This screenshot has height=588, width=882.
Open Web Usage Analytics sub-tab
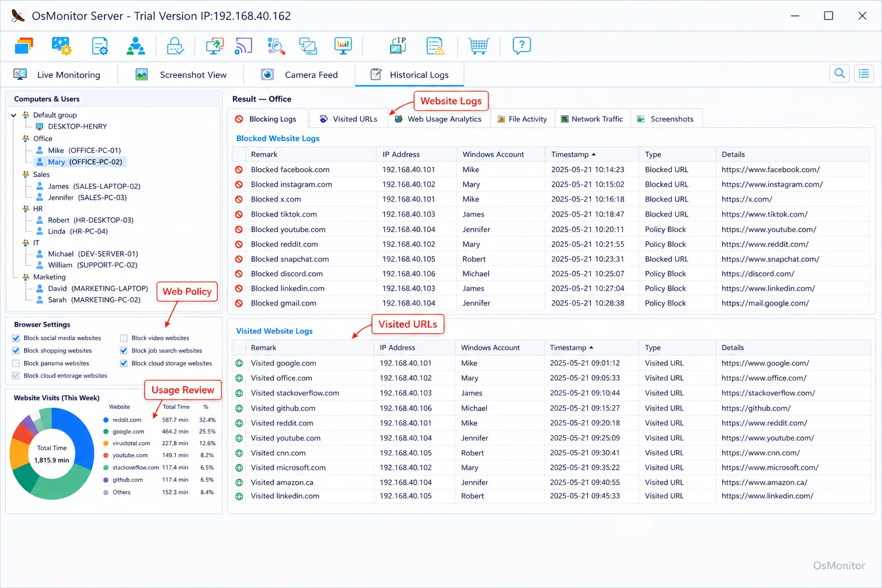point(439,119)
